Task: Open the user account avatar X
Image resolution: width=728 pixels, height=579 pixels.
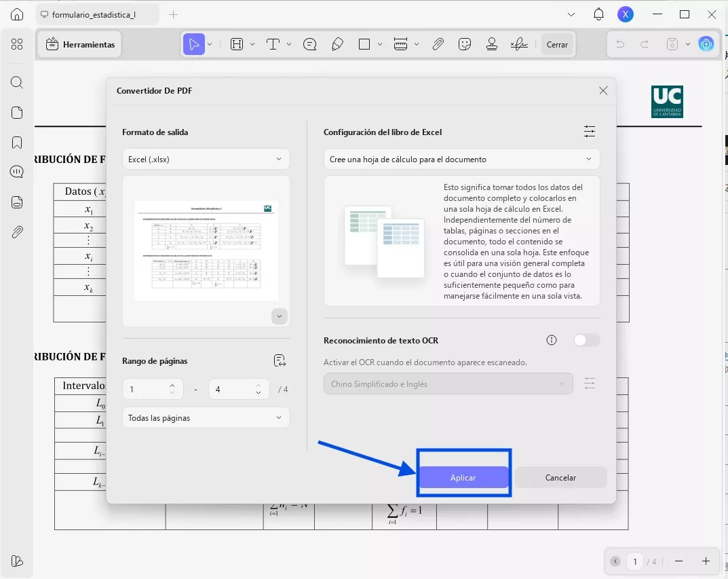Action: coord(626,14)
